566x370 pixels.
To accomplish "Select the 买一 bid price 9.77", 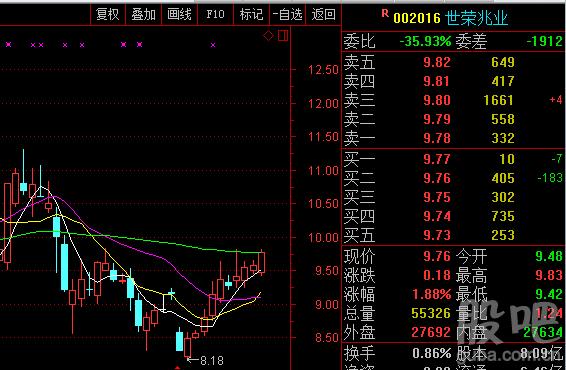I will point(437,159).
